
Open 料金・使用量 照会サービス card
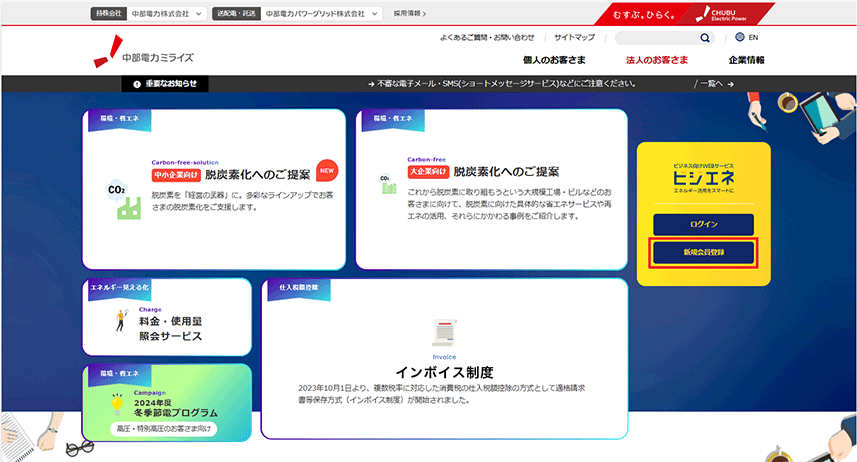(x=167, y=317)
